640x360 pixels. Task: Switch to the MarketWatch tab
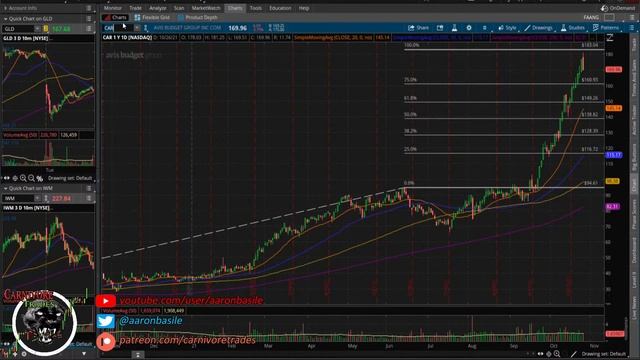pos(206,8)
